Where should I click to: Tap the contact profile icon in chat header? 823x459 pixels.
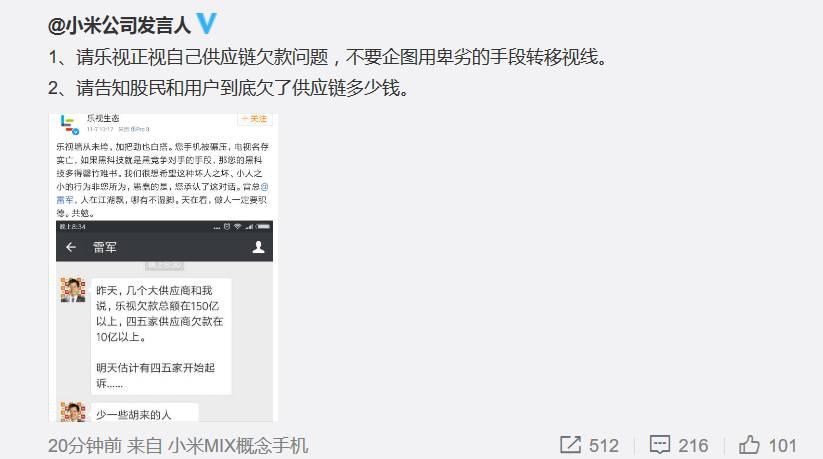point(258,247)
